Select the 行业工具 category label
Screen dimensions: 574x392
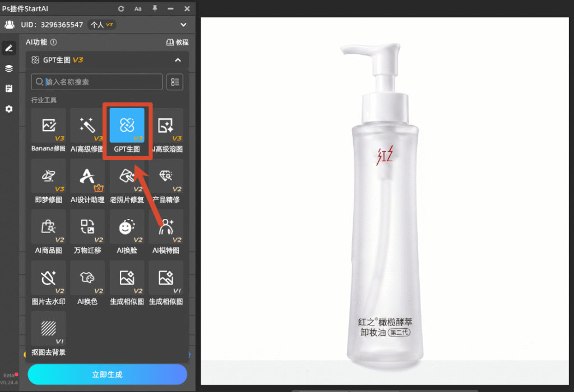point(44,100)
